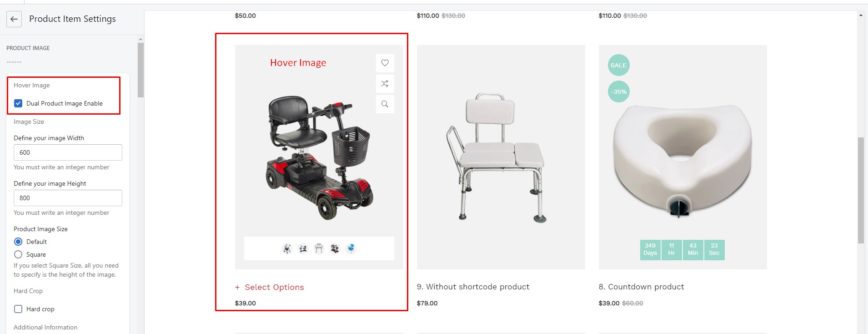The image size is (868, 334).
Task: Uncheck Dual Product Image Enable
Action: coord(18,103)
